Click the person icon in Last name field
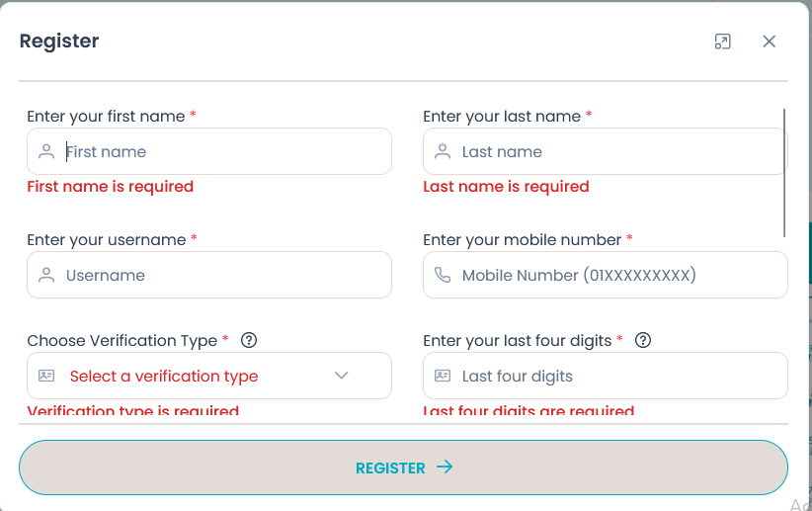The width and height of the screenshot is (812, 511). tap(443, 152)
